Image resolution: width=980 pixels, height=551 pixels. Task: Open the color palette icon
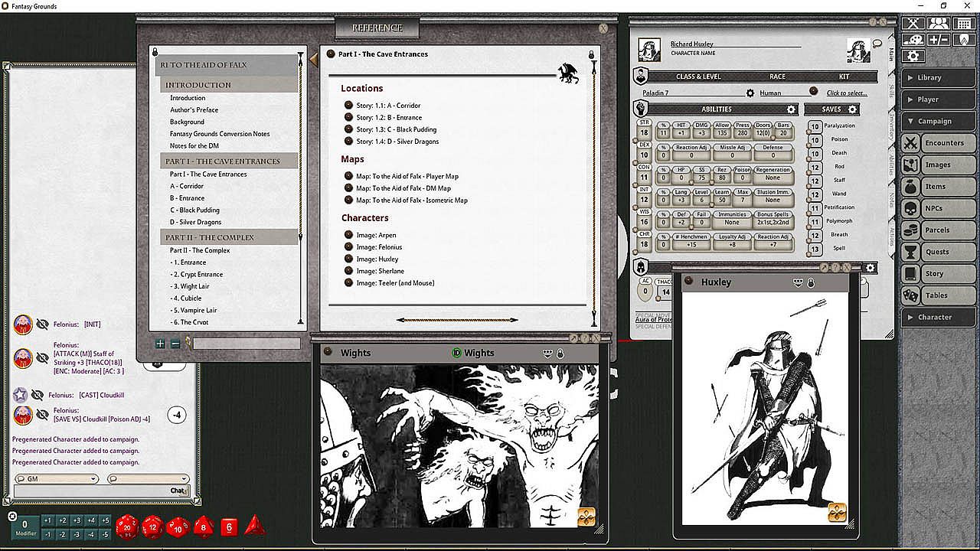[x=913, y=40]
